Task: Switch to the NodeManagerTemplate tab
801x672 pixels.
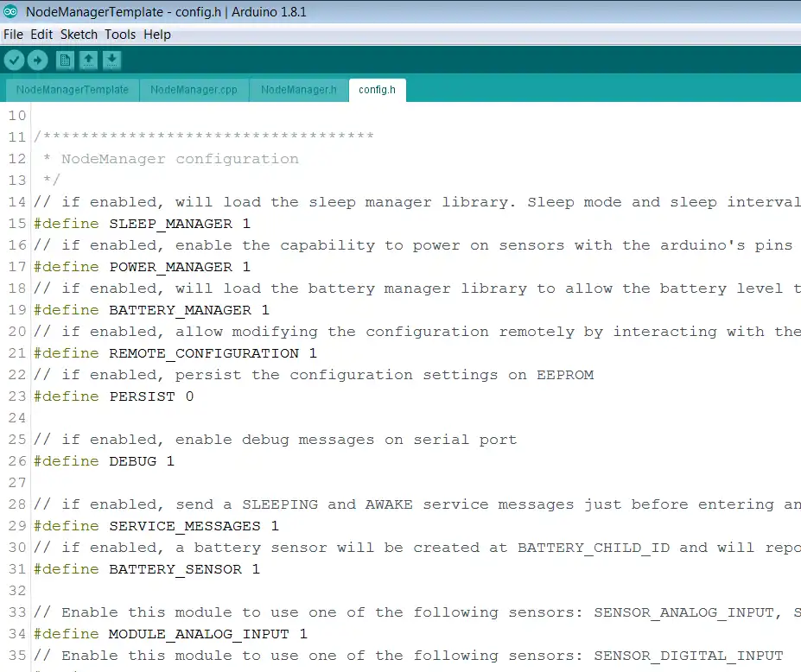Action: tap(72, 90)
